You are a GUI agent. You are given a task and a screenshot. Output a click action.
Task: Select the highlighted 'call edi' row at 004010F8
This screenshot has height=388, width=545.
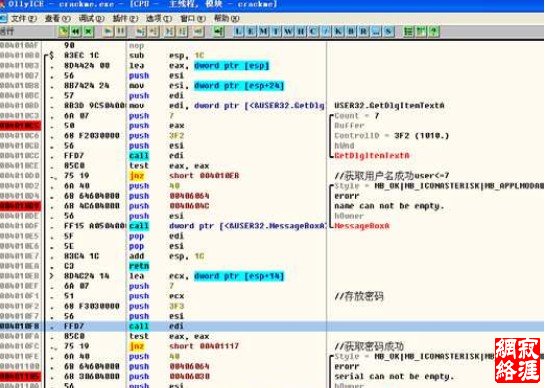point(272,326)
